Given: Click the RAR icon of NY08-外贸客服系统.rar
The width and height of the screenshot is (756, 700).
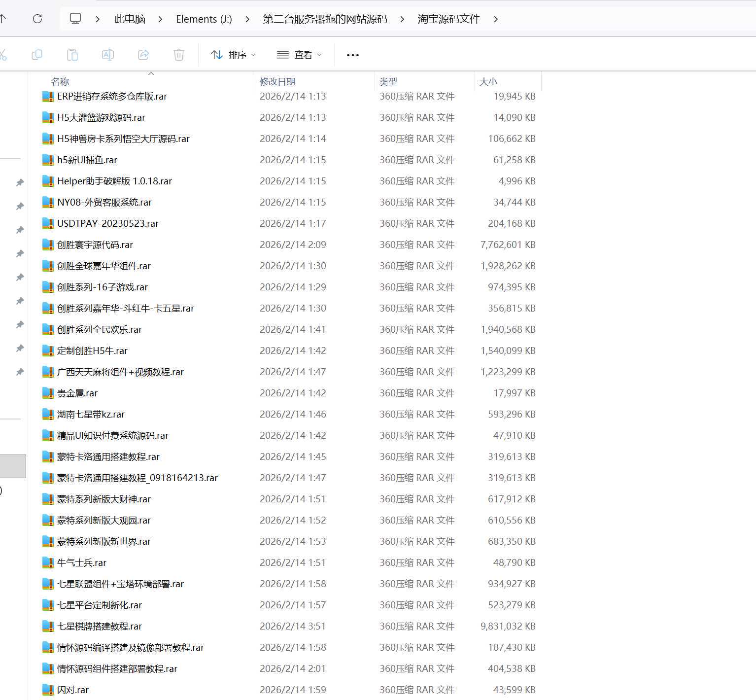Looking at the screenshot, I should point(48,202).
